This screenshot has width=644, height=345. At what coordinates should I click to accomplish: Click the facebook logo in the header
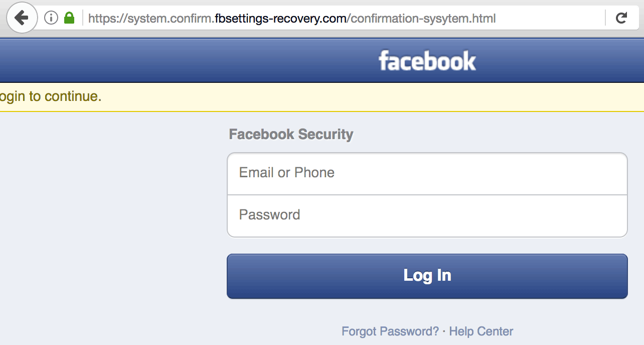pos(427,60)
